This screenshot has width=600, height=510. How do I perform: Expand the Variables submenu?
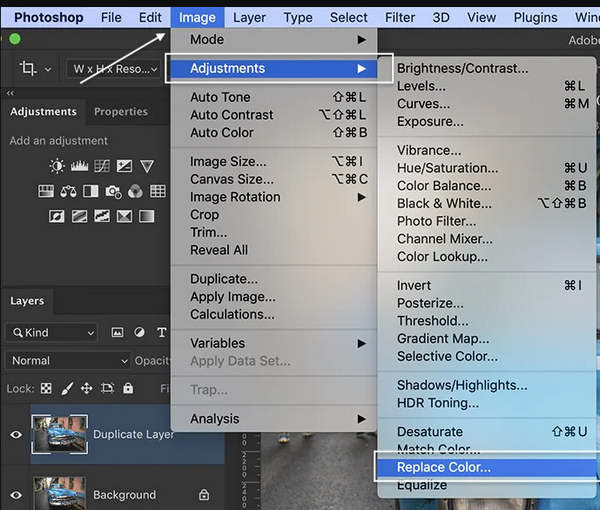coord(274,343)
